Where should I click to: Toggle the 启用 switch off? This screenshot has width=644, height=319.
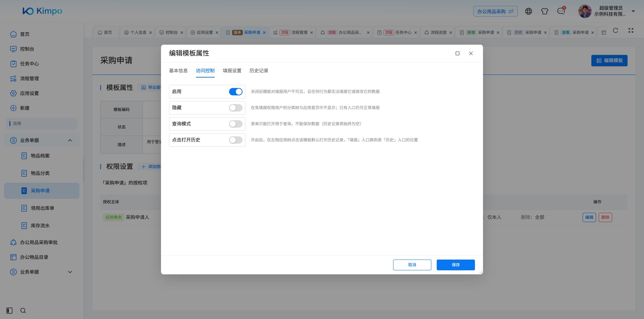(x=235, y=92)
